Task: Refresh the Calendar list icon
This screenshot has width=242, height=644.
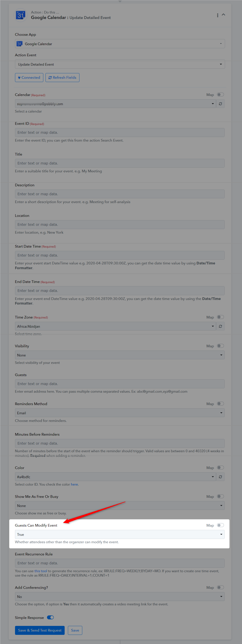Action: tap(220, 104)
